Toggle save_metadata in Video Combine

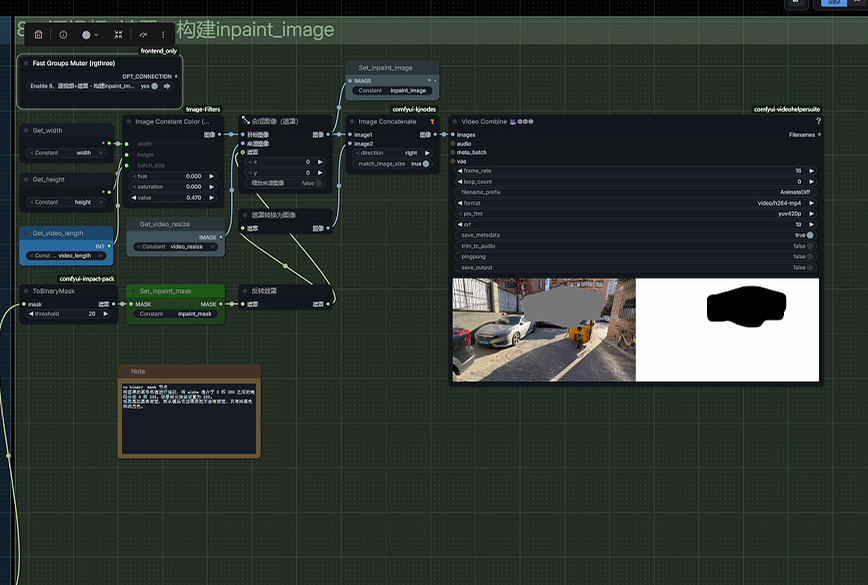click(x=809, y=235)
